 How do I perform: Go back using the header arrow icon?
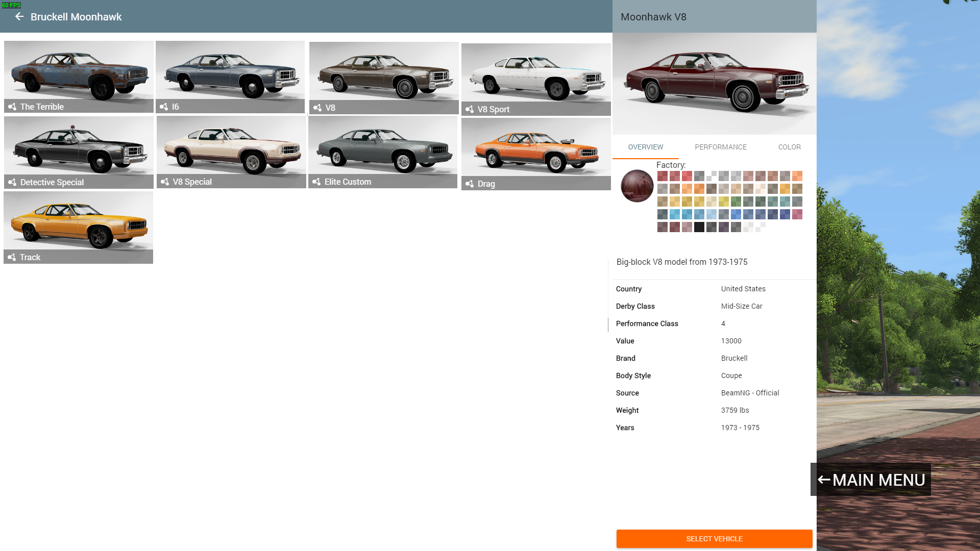(x=19, y=17)
